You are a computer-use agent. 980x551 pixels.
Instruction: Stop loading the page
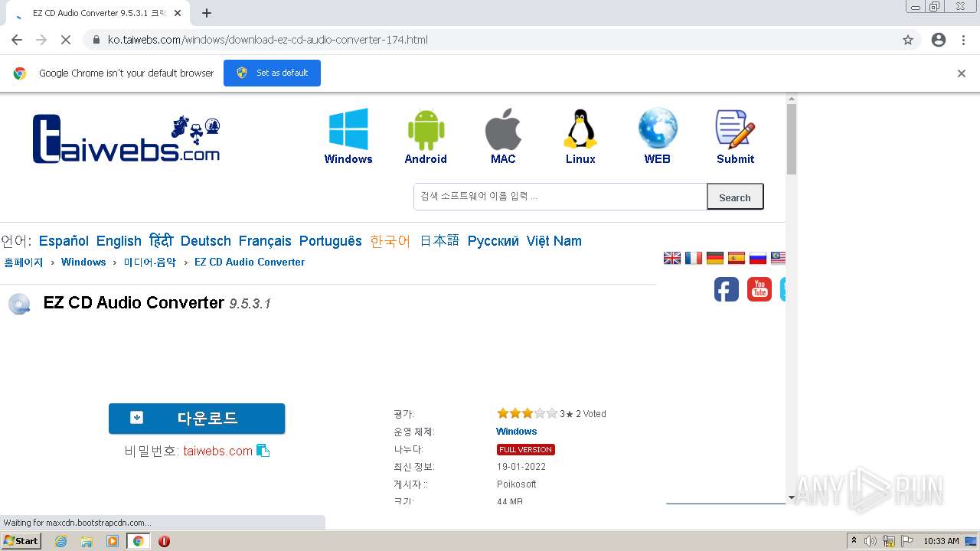pos(65,40)
